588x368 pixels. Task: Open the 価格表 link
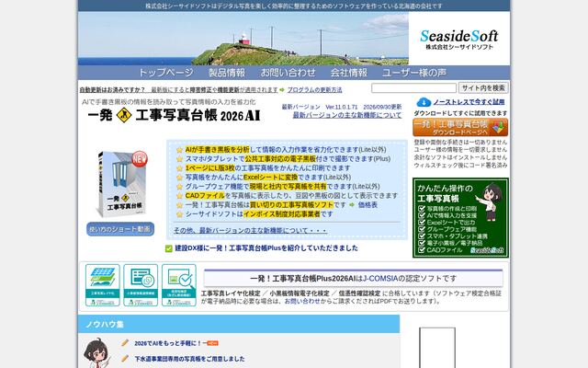(367, 204)
